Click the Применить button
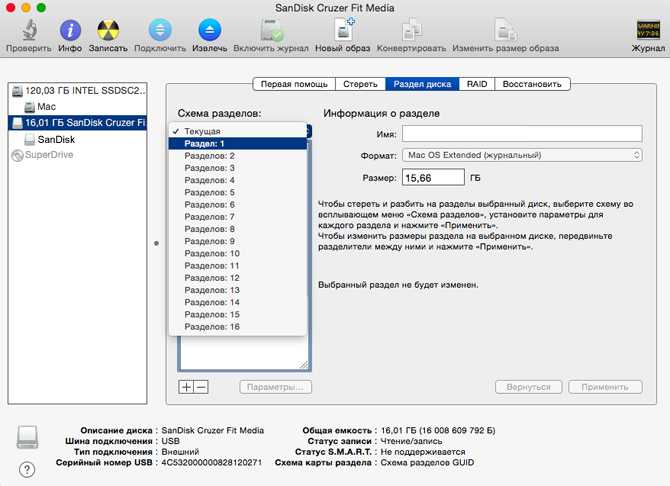 [605, 387]
